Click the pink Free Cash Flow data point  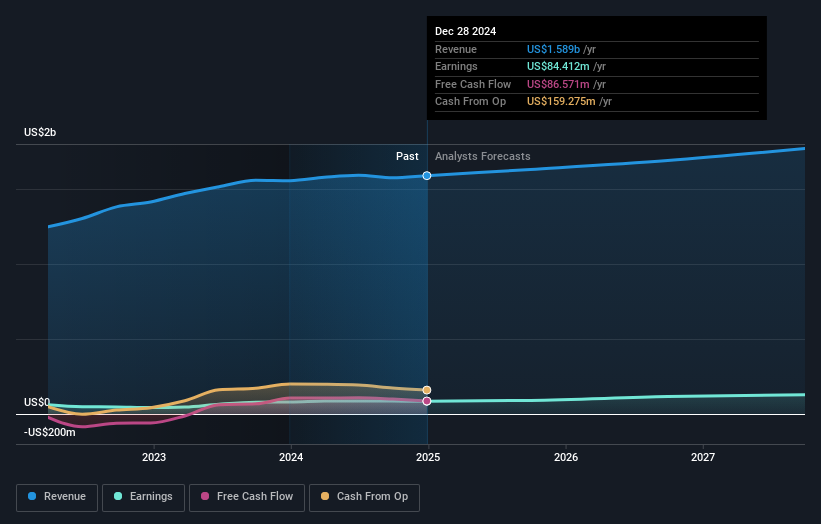coord(427,401)
